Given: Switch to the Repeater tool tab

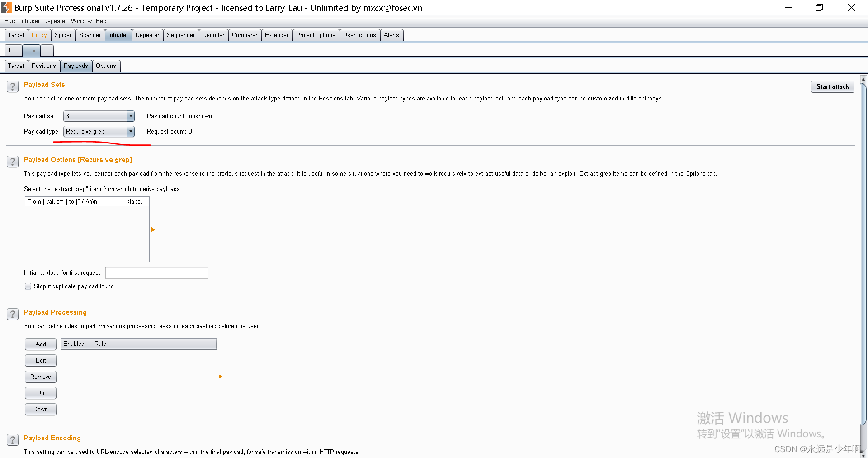Looking at the screenshot, I should coord(147,35).
